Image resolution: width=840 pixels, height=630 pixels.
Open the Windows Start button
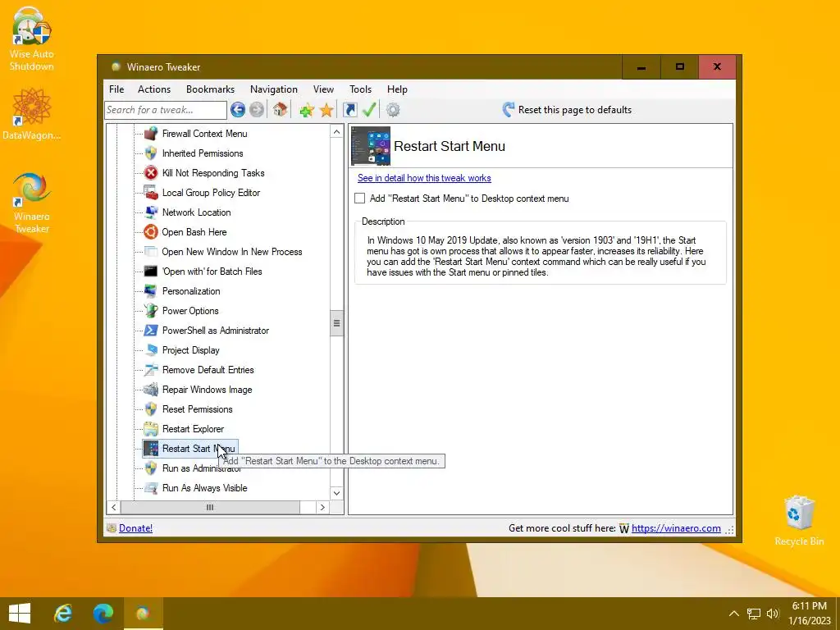point(20,614)
